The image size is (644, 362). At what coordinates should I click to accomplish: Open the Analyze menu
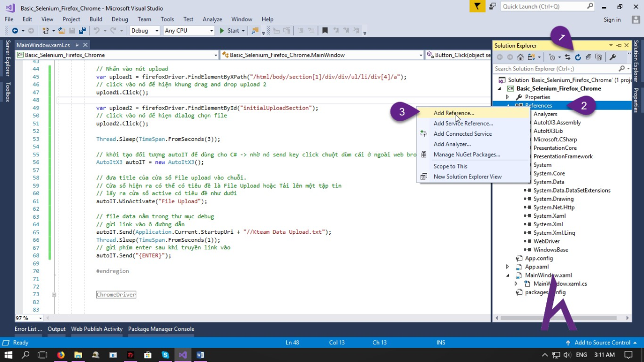(x=212, y=19)
